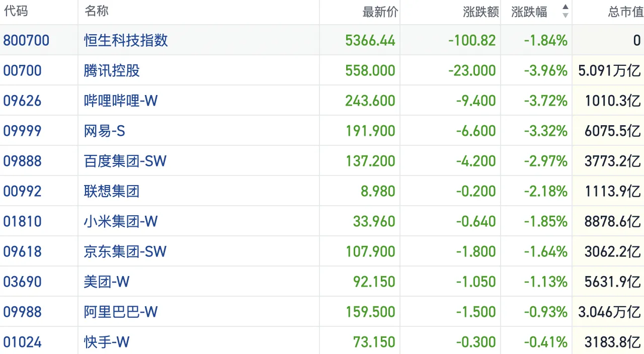Click 腾讯控股 latest price 558.000
Image resolution: width=644 pixels, height=354 pixels.
tap(370, 70)
